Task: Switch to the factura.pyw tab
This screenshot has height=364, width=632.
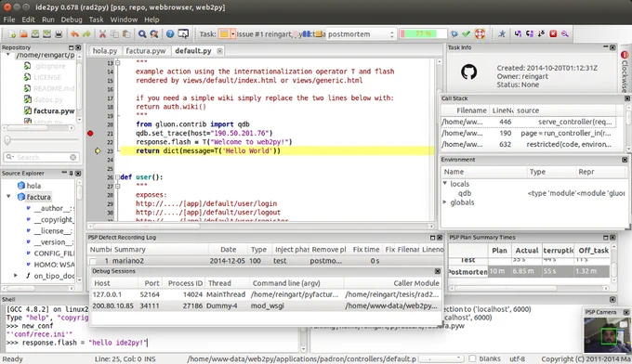Action: click(x=146, y=51)
